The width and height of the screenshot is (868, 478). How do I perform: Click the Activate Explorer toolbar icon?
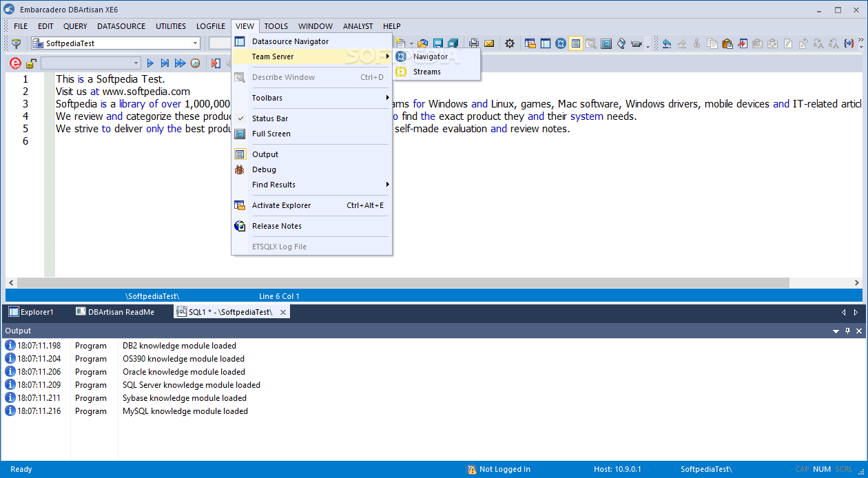tap(530, 43)
